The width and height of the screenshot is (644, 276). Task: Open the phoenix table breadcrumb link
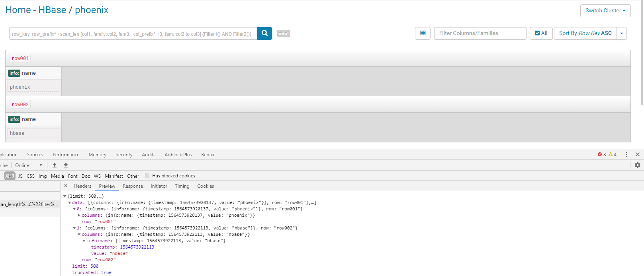pos(92,10)
